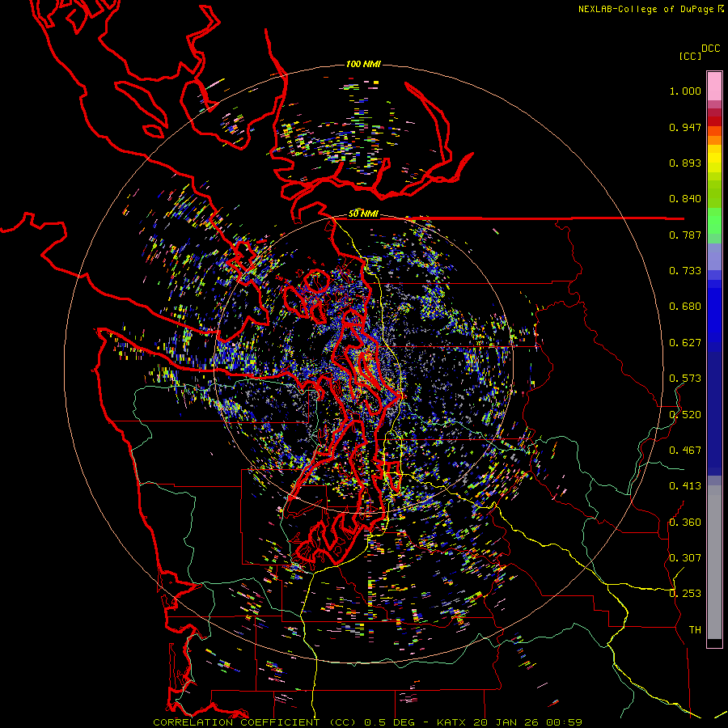Screen dimensions: 728x728
Task: Select the 0.307 legend value
Action: point(685,557)
